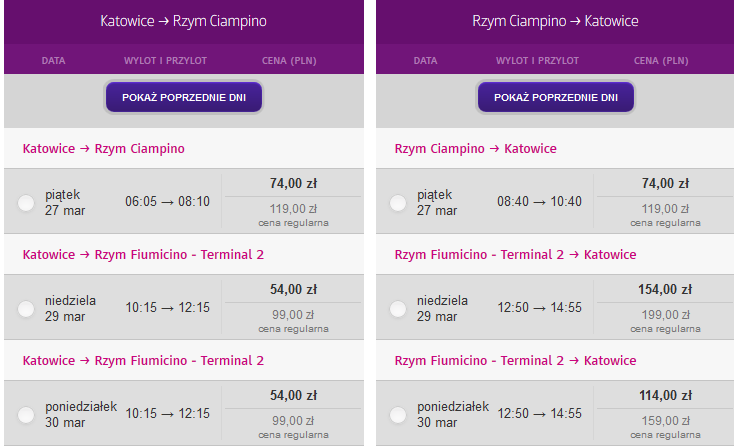Choose the 54,00 zł outbound price on 29 mar
The height and width of the screenshot is (446, 734).
(x=294, y=290)
